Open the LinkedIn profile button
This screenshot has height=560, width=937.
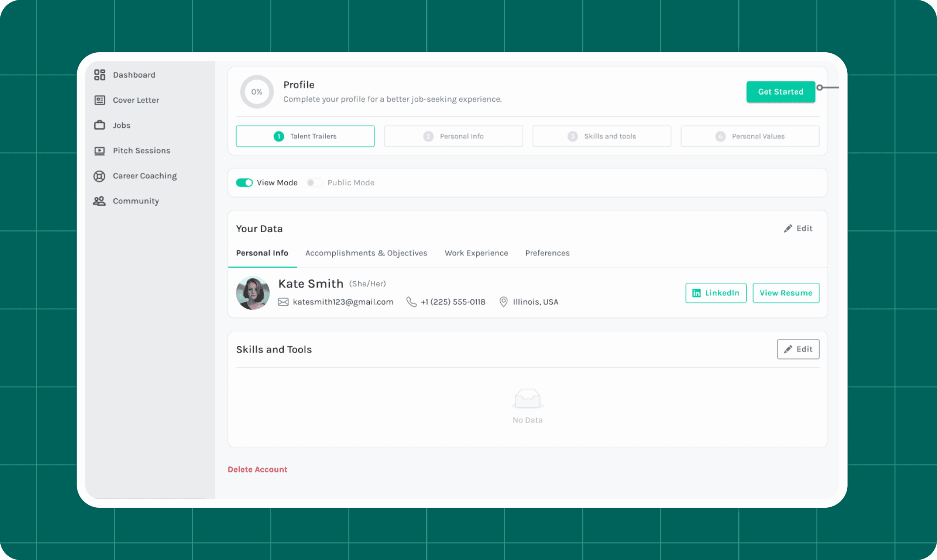pyautogui.click(x=716, y=293)
